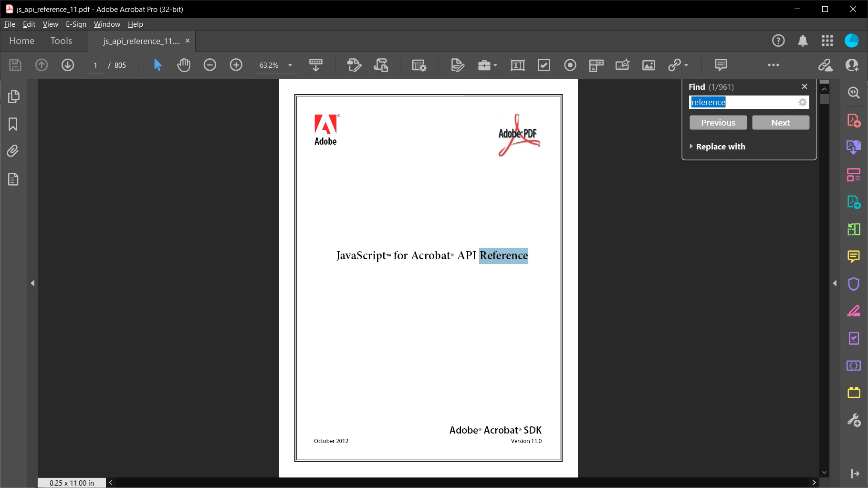The width and height of the screenshot is (868, 488).
Task: Go to previous page arrow
Action: 42,65
